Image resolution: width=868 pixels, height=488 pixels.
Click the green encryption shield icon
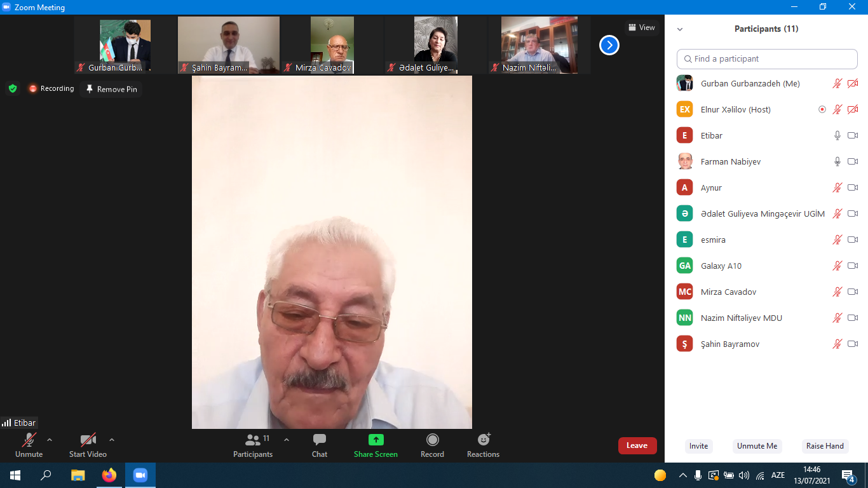click(x=13, y=88)
